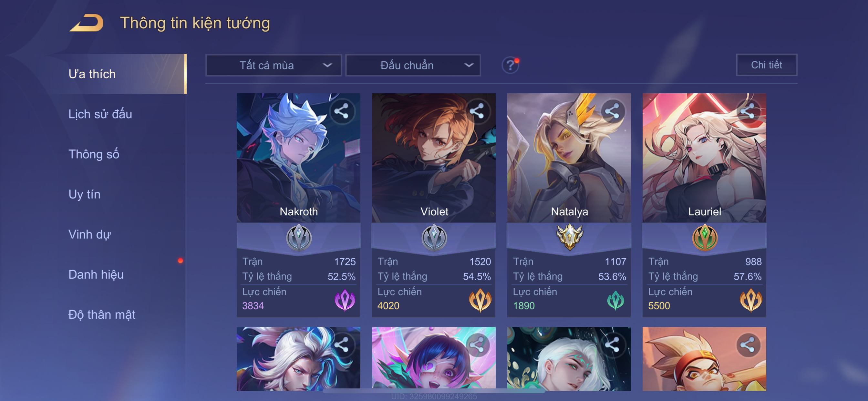Image resolution: width=868 pixels, height=401 pixels.
Task: Click the golden back arrow icon
Action: click(x=87, y=23)
